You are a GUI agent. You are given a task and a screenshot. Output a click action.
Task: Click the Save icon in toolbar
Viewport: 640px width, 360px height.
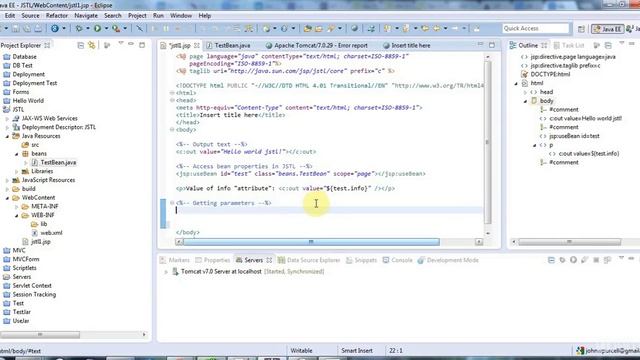click(x=16, y=29)
